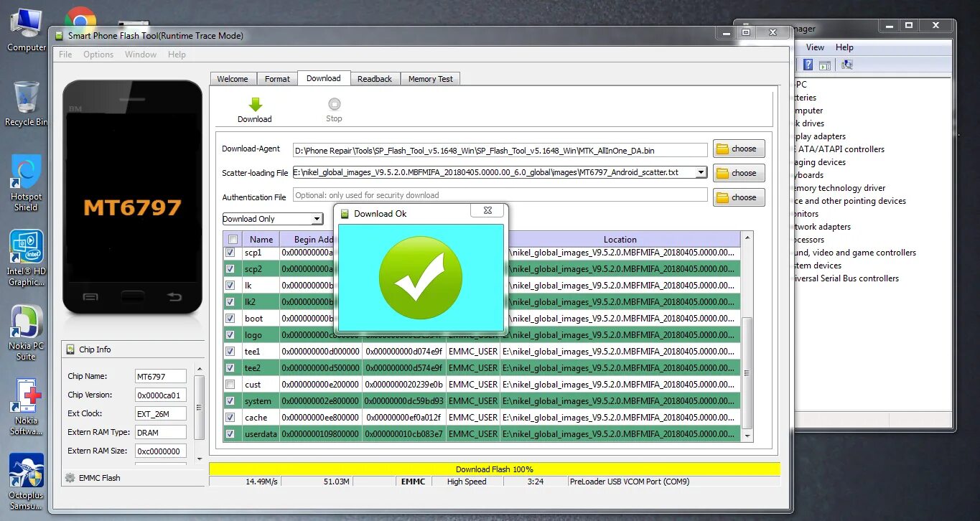Image resolution: width=980 pixels, height=521 pixels.
Task: Click the yellow Download Flash 100% progress bar
Action: [x=495, y=469]
